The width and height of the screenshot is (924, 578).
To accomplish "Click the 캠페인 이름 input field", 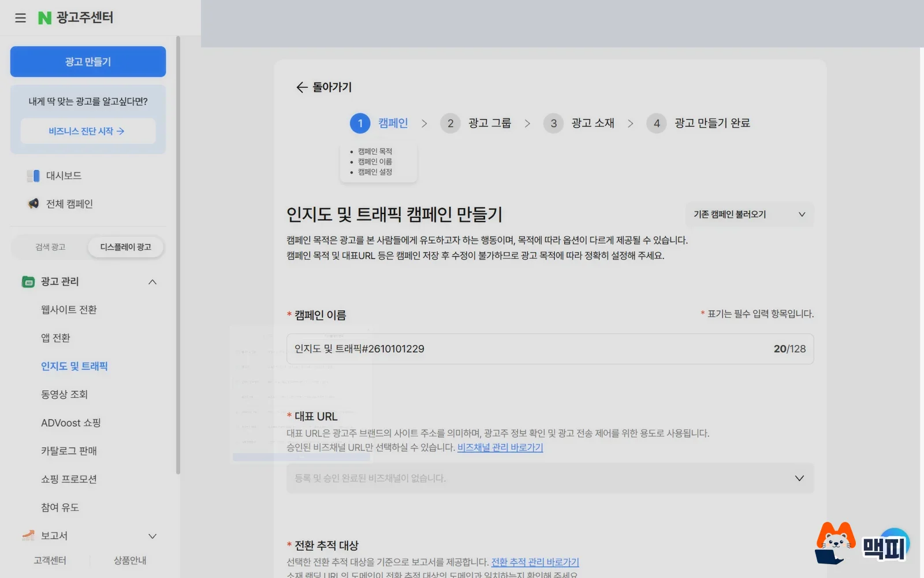I will point(550,349).
